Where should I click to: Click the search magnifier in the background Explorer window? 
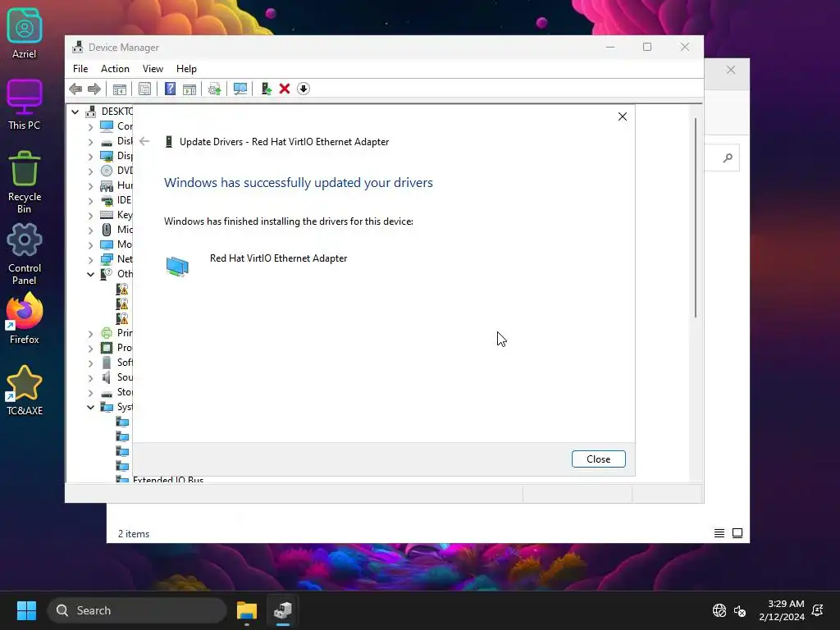point(728,157)
